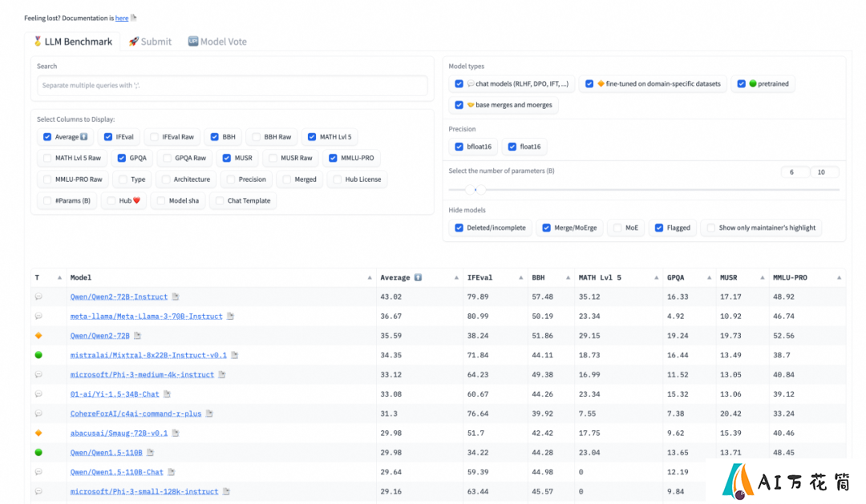The width and height of the screenshot is (866, 504).
Task: Uncheck the pretrained model type
Action: (741, 84)
